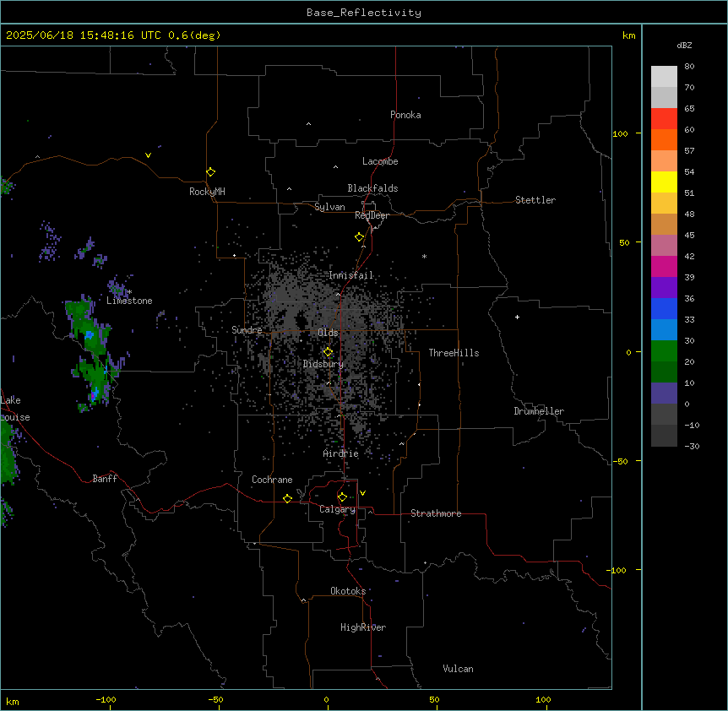
Task: Click the Lacombe map label
Action: (380, 161)
